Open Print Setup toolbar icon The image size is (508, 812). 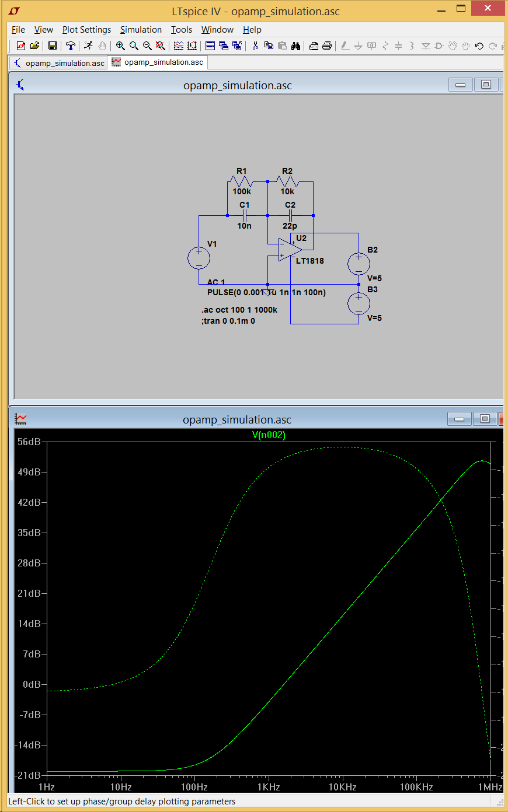click(314, 45)
